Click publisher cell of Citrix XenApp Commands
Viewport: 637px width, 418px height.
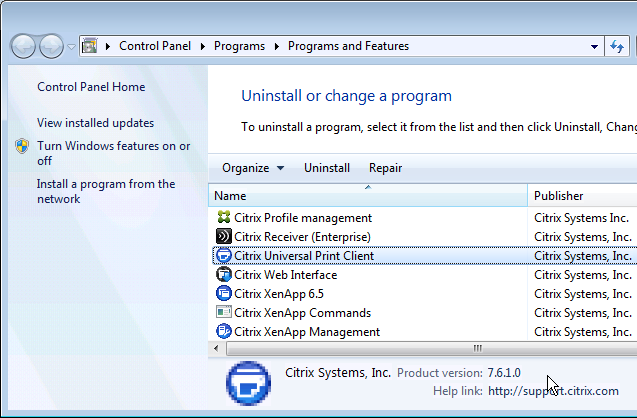tap(583, 313)
